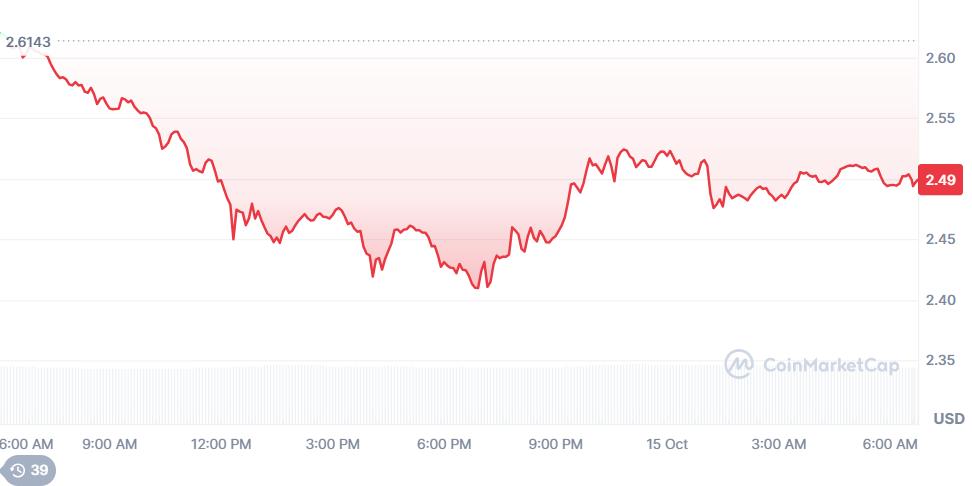Click the CoinMarketCap logo icon watermark

(x=739, y=365)
